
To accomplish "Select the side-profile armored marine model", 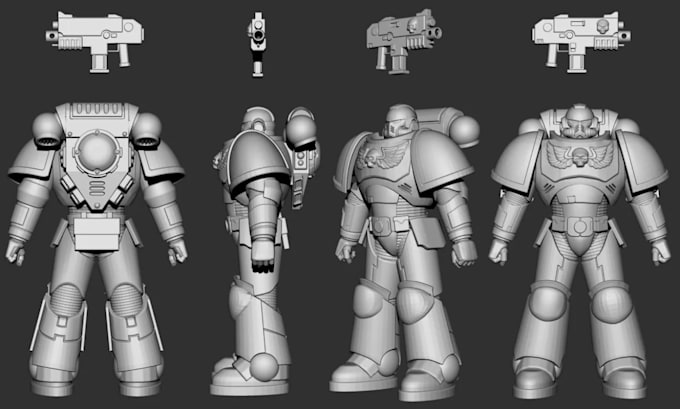I will tap(265, 252).
